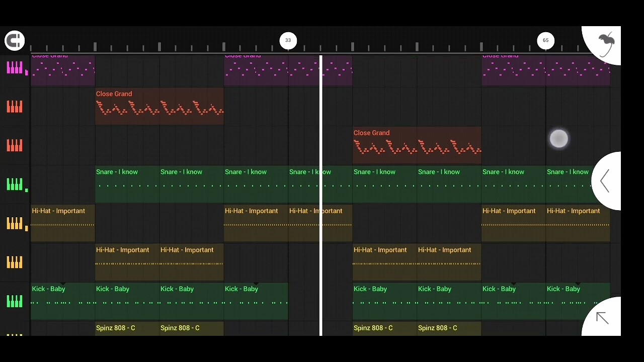Toggle the magnet snap icon
Image resolution: width=644 pixels, height=362 pixels.
coord(15,40)
